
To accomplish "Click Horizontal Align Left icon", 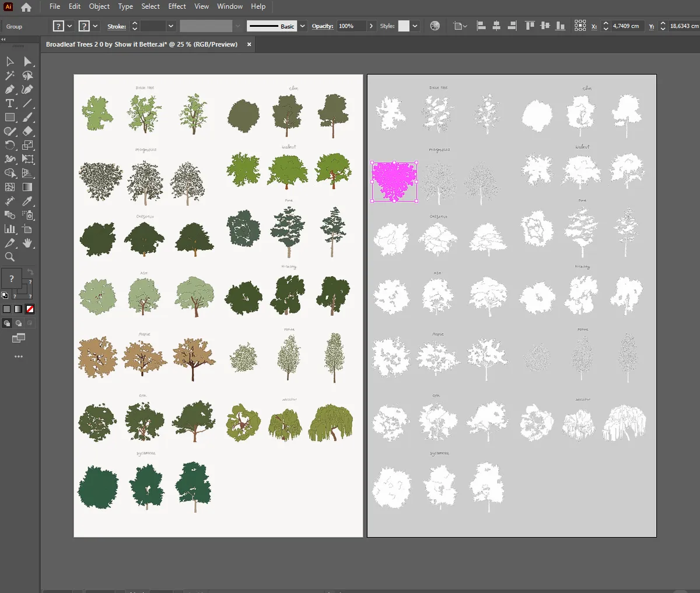I will (481, 26).
